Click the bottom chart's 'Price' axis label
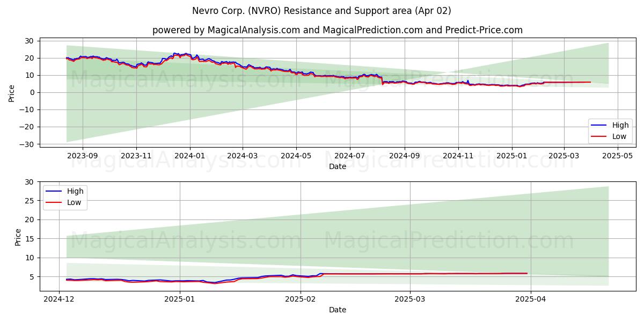This screenshot has width=644, height=322. (x=18, y=237)
